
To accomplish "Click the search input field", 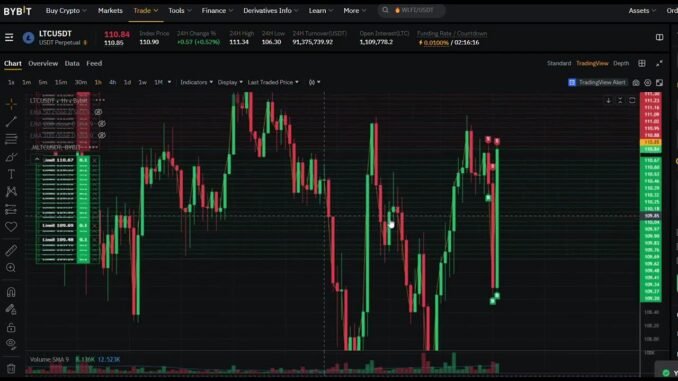I will point(411,10).
